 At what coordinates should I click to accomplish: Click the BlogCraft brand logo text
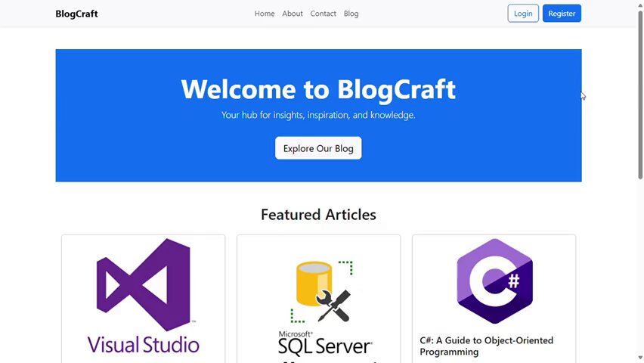76,14
